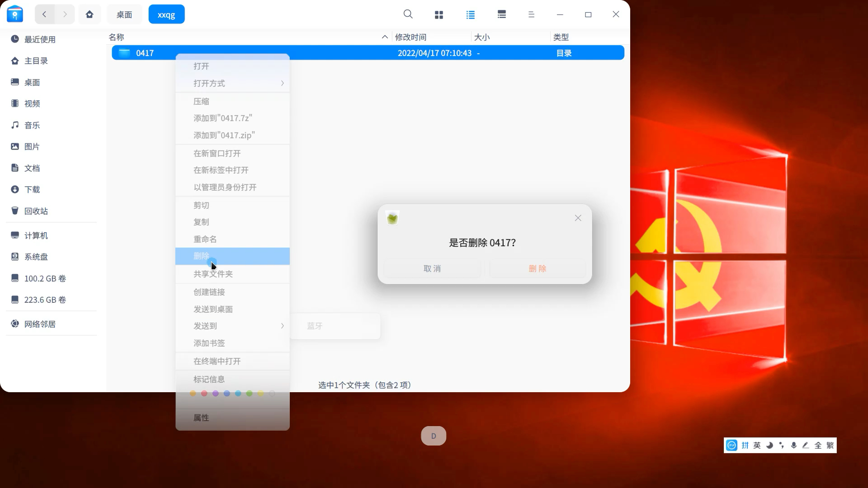
Task: Click the microphone voice input icon
Action: (794, 446)
